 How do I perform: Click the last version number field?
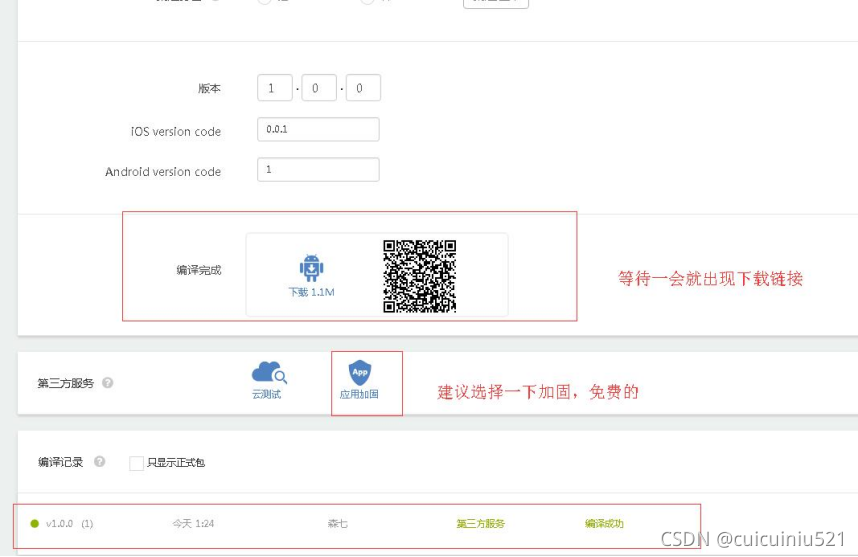click(363, 88)
